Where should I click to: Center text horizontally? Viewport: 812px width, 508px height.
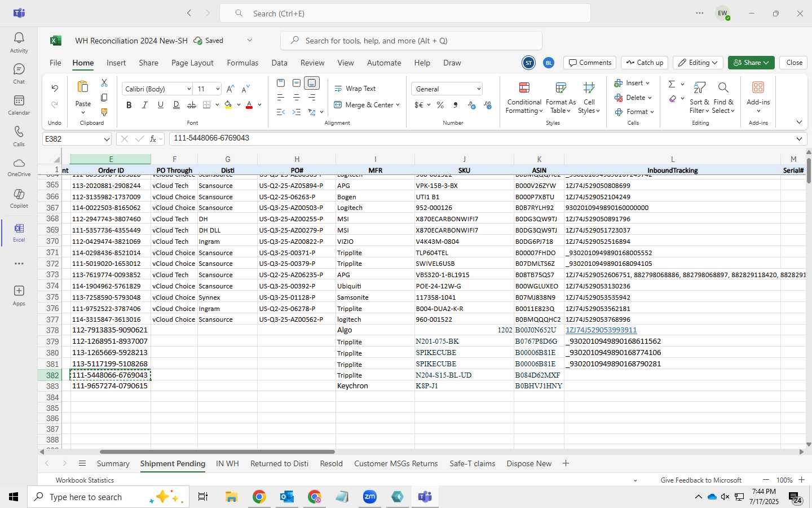[x=297, y=98]
